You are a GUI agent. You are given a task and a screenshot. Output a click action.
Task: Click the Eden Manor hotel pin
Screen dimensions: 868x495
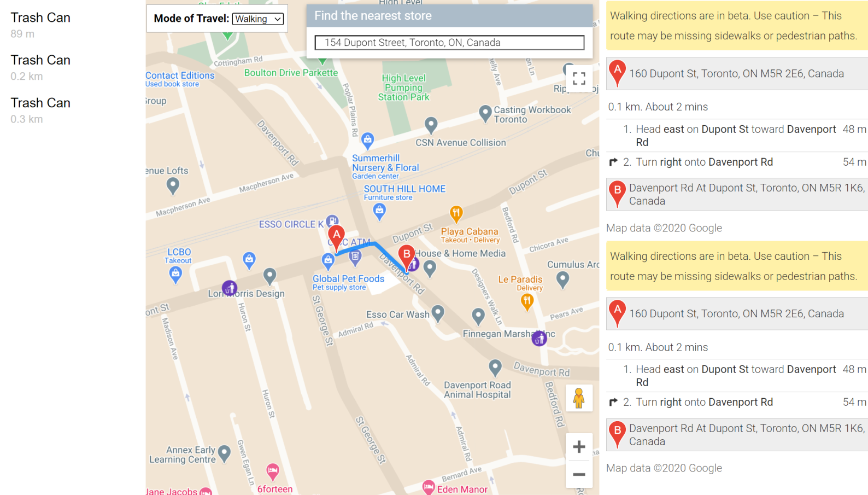click(429, 487)
